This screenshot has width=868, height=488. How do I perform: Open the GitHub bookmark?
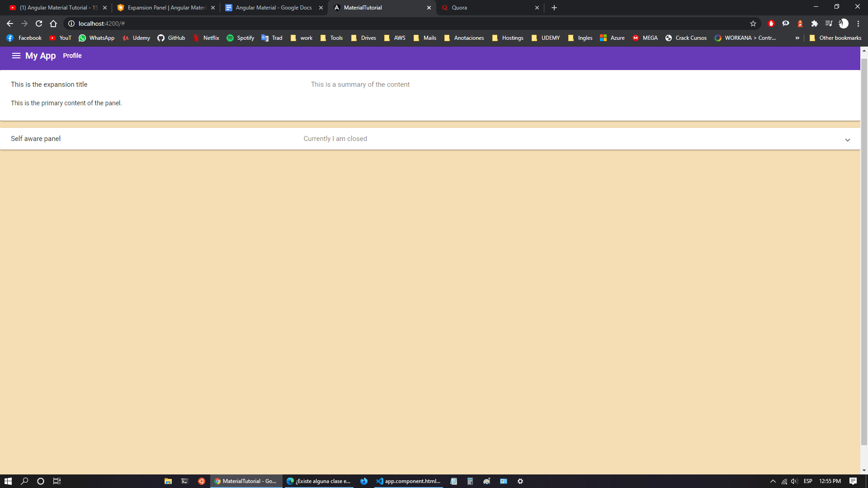tap(171, 38)
